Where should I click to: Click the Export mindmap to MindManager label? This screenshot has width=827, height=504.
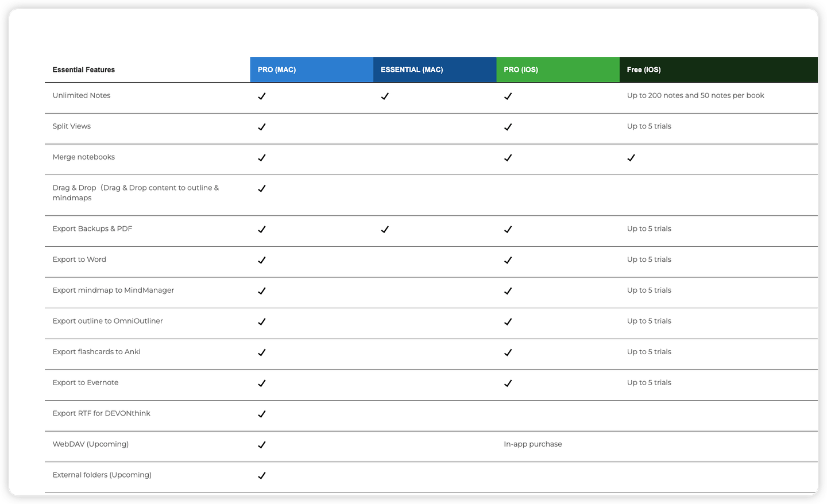113,290
